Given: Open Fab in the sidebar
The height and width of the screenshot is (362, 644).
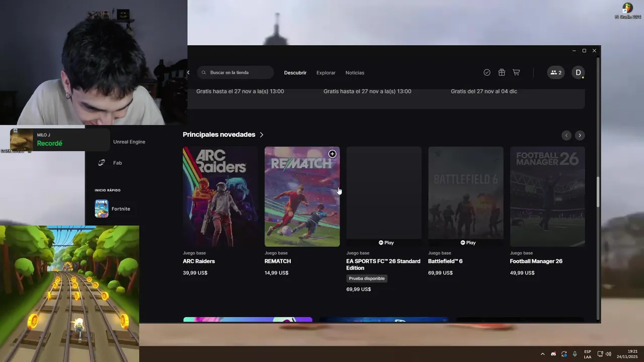Looking at the screenshot, I should pyautogui.click(x=117, y=163).
